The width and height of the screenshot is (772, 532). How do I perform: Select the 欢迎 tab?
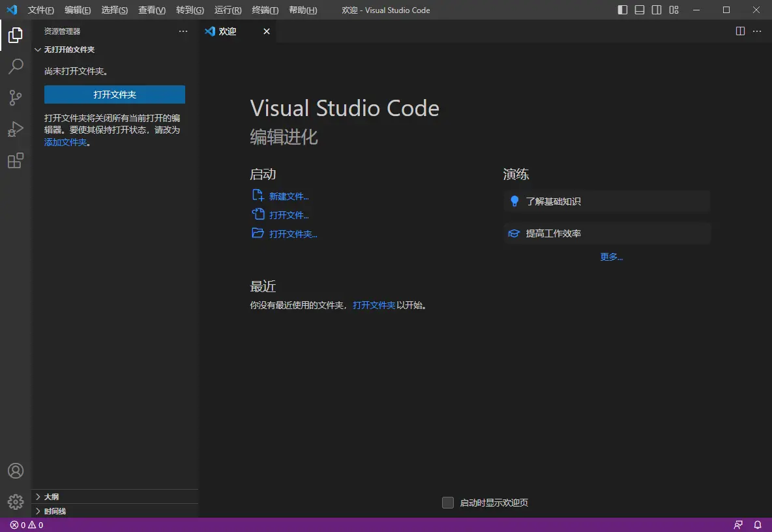tap(227, 31)
